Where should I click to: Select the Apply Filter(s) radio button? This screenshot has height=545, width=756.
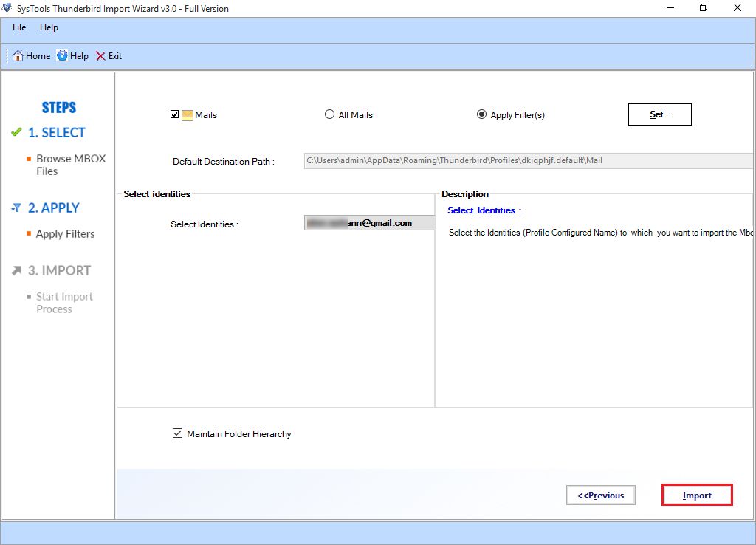[481, 114]
